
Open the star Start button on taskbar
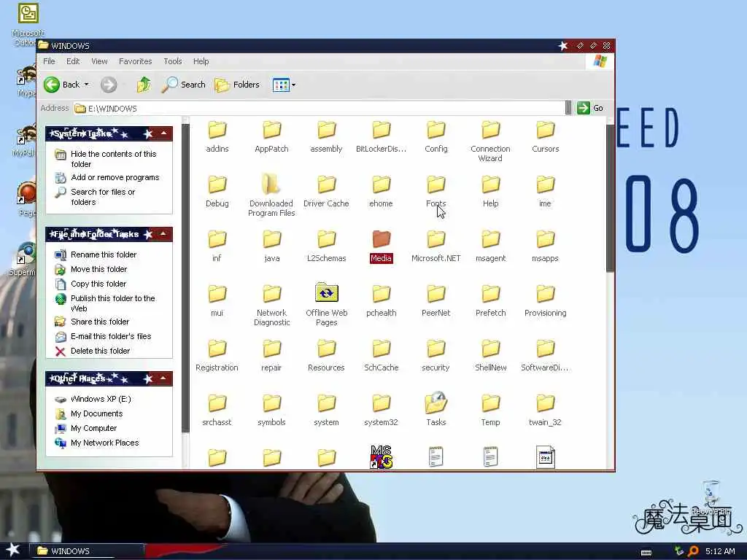coord(13,550)
